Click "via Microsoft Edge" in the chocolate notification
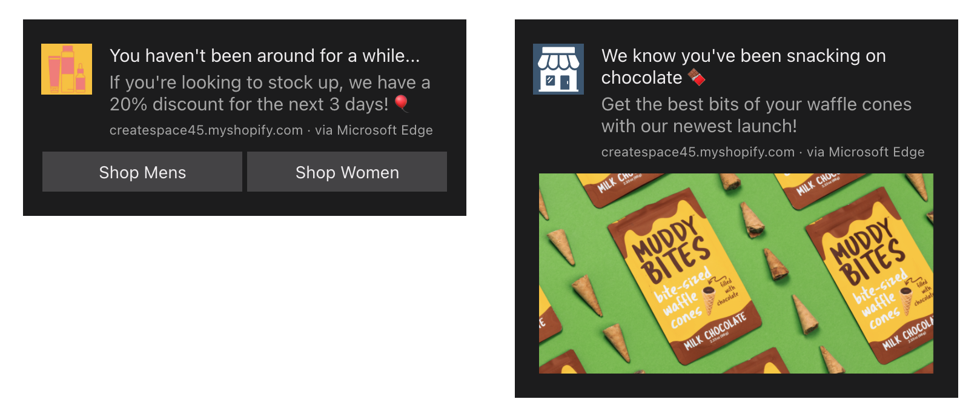This screenshot has height=416, width=980. point(866,152)
